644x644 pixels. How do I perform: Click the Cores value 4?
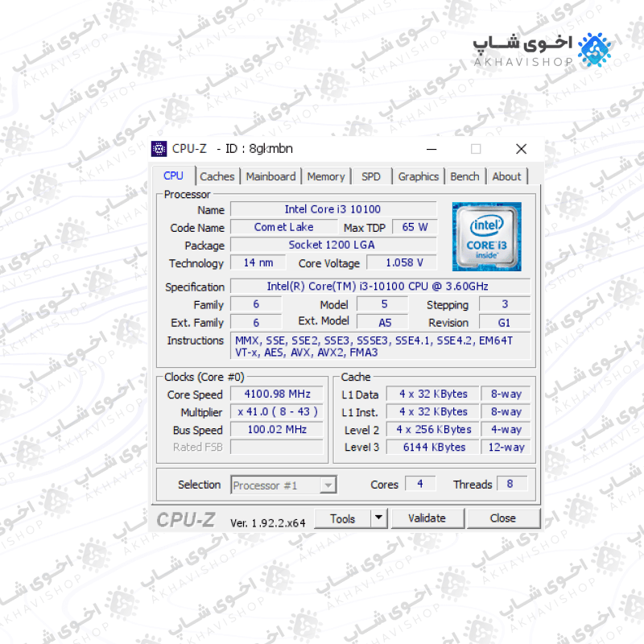point(420,484)
